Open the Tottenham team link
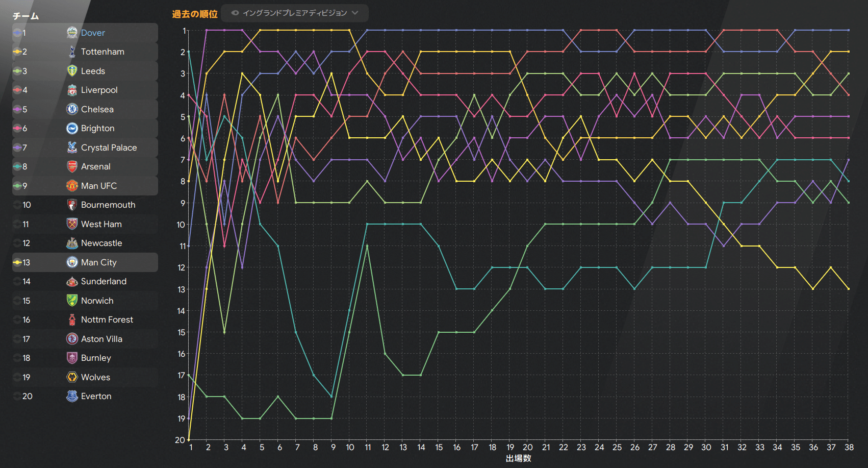The width and height of the screenshot is (868, 468). [x=103, y=52]
